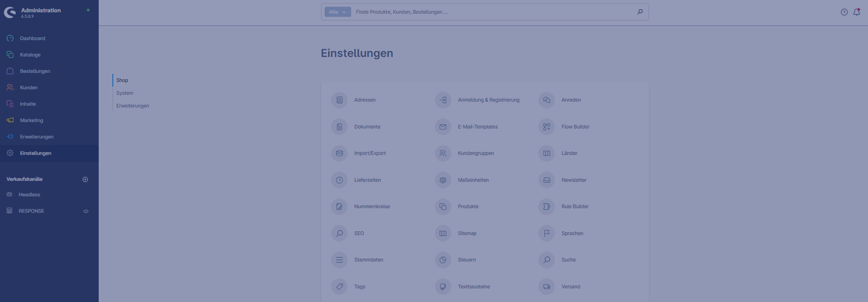Open Dashboard in the sidebar
This screenshot has width=868, height=302.
pyautogui.click(x=49, y=38)
